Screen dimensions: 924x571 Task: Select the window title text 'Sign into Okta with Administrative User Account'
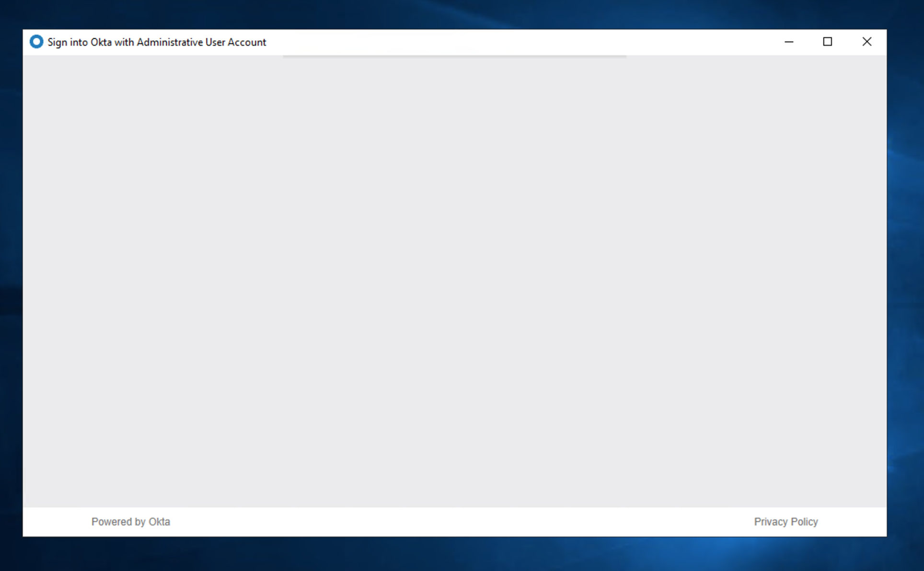(x=157, y=42)
